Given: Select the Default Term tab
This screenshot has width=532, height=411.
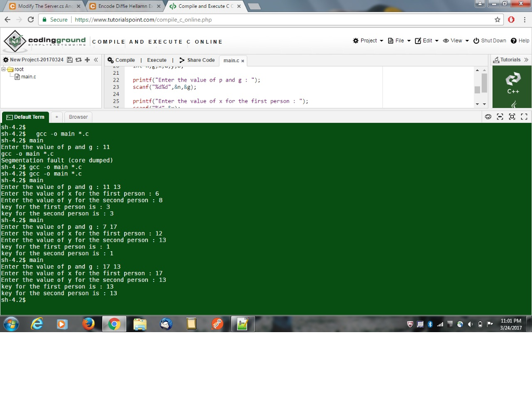Looking at the screenshot, I should point(25,117).
